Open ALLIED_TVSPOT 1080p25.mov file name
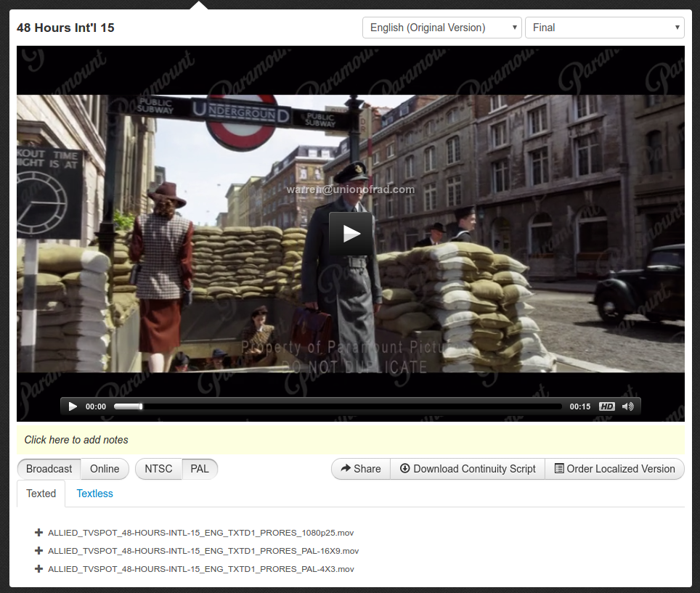The width and height of the screenshot is (700, 593). tap(201, 533)
